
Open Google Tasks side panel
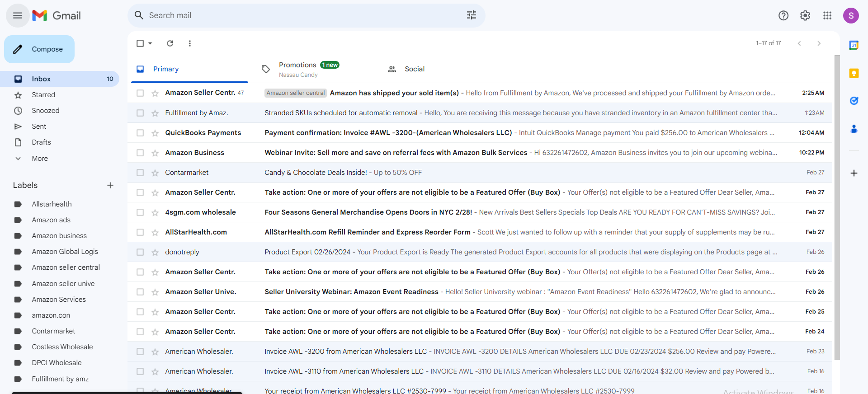[x=854, y=101]
